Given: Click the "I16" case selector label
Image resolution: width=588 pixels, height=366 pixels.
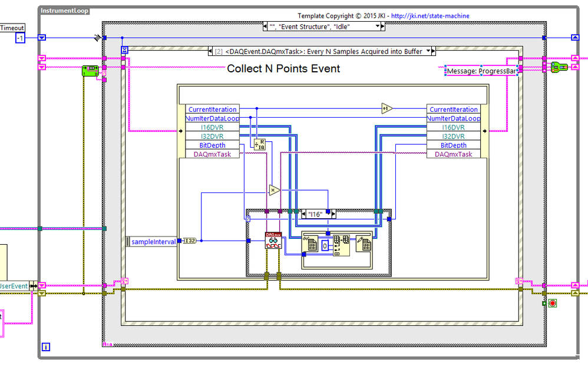Looking at the screenshot, I should [x=315, y=214].
